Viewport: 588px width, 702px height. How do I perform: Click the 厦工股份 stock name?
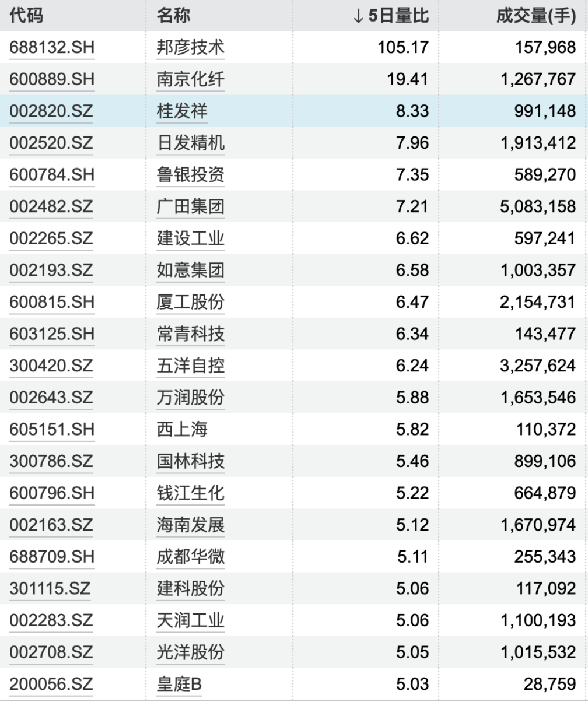[190, 302]
